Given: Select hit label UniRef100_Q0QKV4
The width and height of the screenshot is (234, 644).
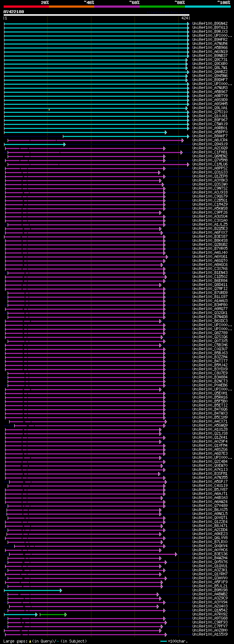Looking at the screenshot, I should point(210,546).
